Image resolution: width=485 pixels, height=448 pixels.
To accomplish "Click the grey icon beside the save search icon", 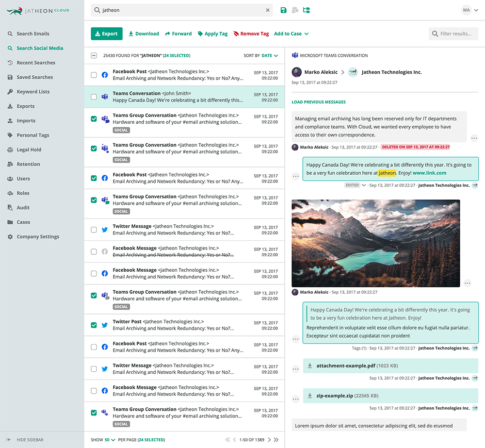I will click(x=295, y=10).
